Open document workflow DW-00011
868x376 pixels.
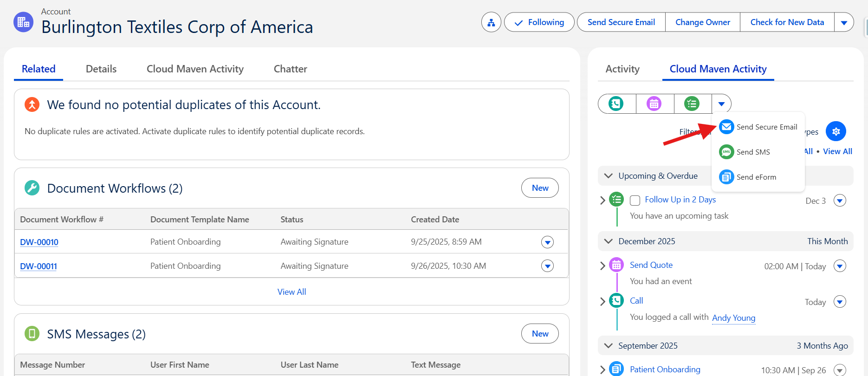[x=39, y=266]
